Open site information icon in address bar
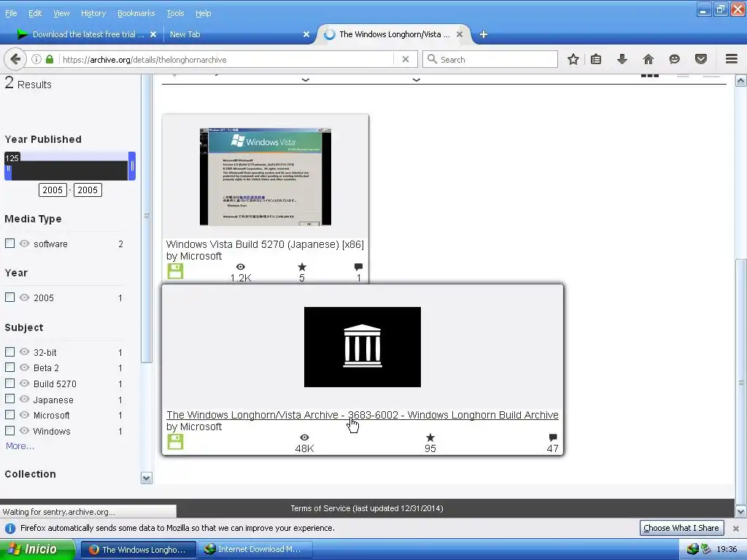This screenshot has width=747, height=560. [36, 59]
